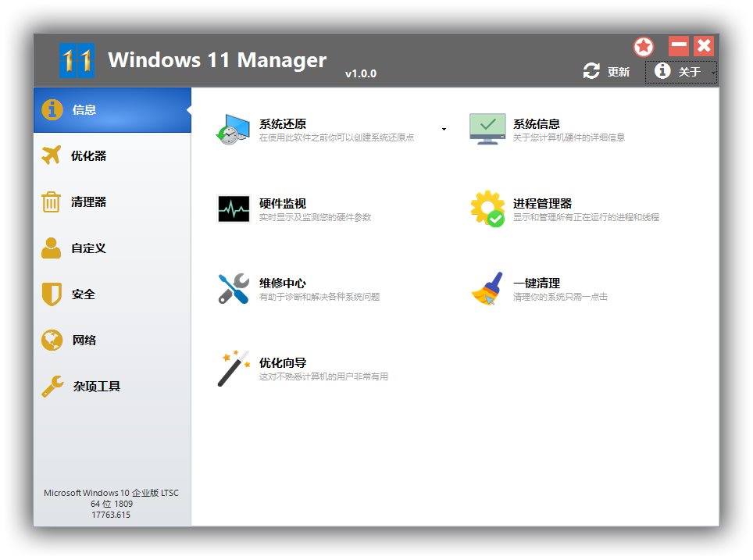Click the v1.0.0 version label
Image resolution: width=753 pixels, height=560 pixels.
pos(361,73)
